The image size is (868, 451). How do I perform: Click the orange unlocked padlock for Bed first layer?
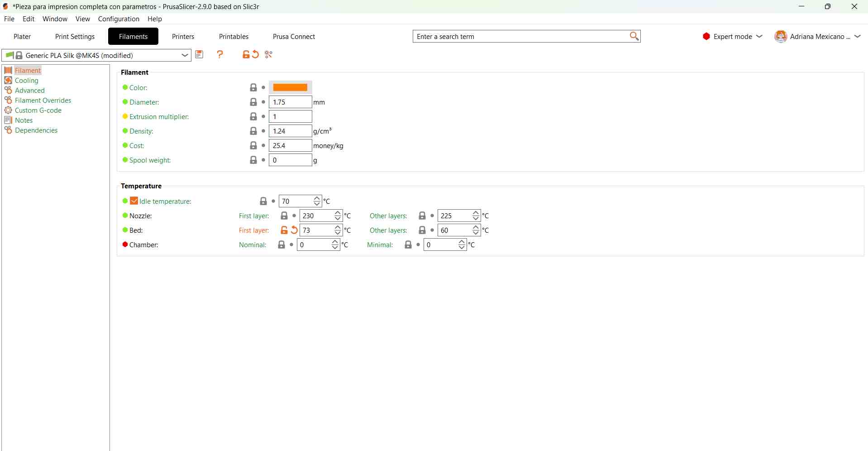pos(285,230)
